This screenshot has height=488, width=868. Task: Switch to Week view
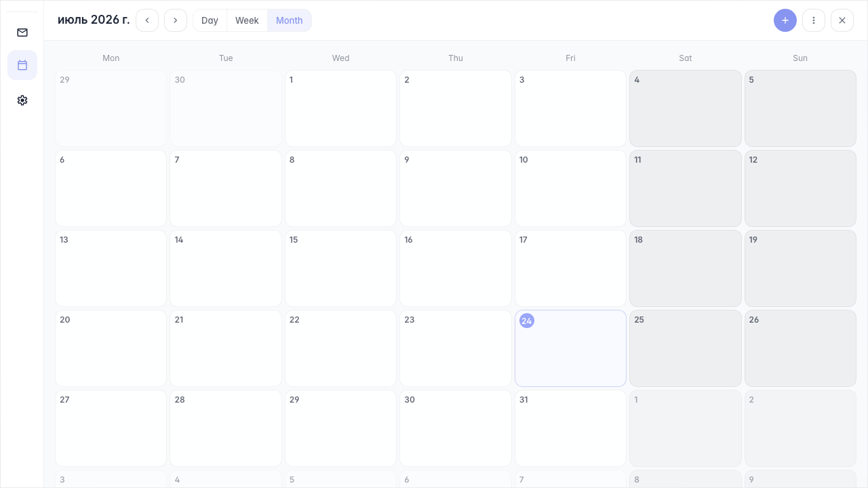tap(247, 20)
